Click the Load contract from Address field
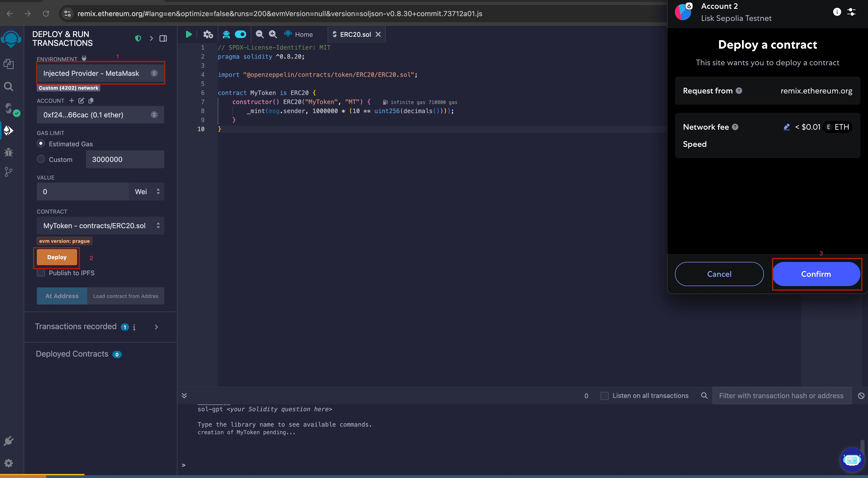This screenshot has height=478, width=868. coord(126,296)
